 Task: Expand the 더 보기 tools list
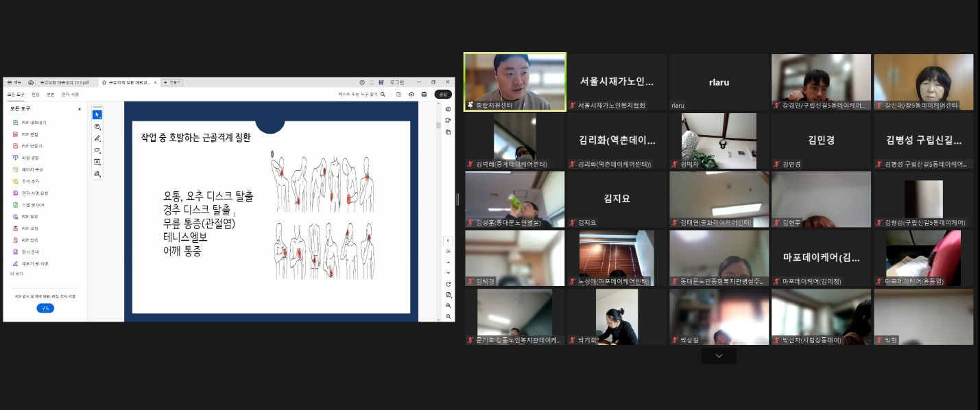16,274
